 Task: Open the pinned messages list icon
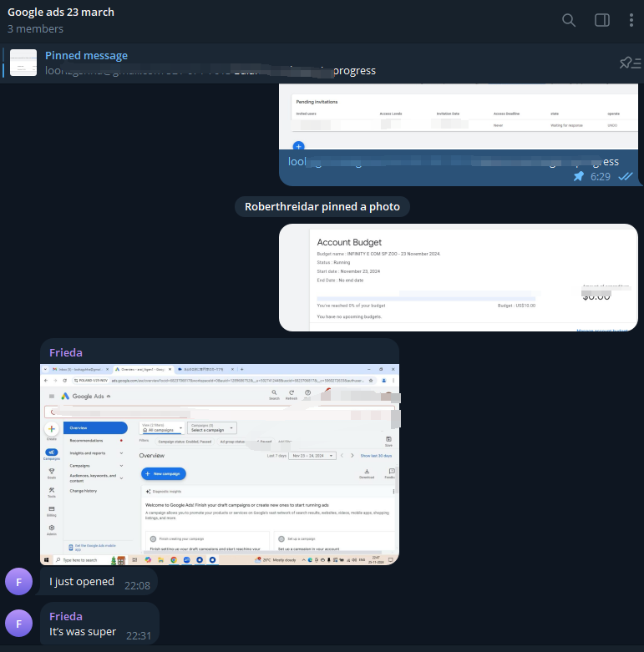tap(630, 63)
